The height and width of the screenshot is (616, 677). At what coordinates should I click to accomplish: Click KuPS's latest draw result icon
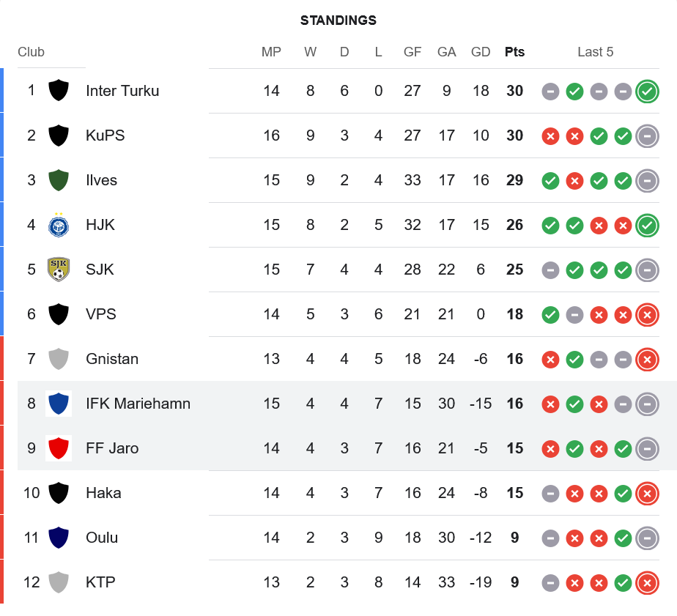(647, 136)
